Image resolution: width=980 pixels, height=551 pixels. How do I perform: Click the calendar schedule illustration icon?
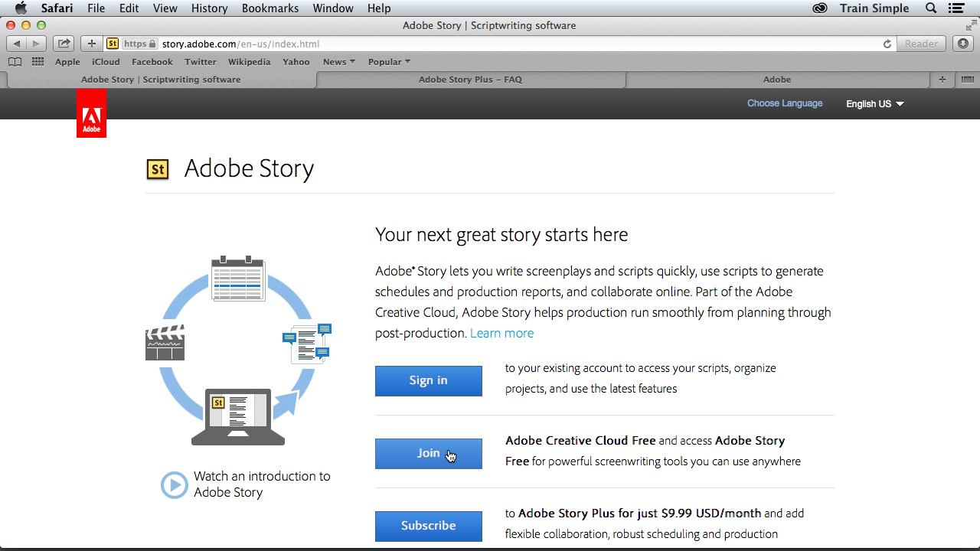(237, 279)
